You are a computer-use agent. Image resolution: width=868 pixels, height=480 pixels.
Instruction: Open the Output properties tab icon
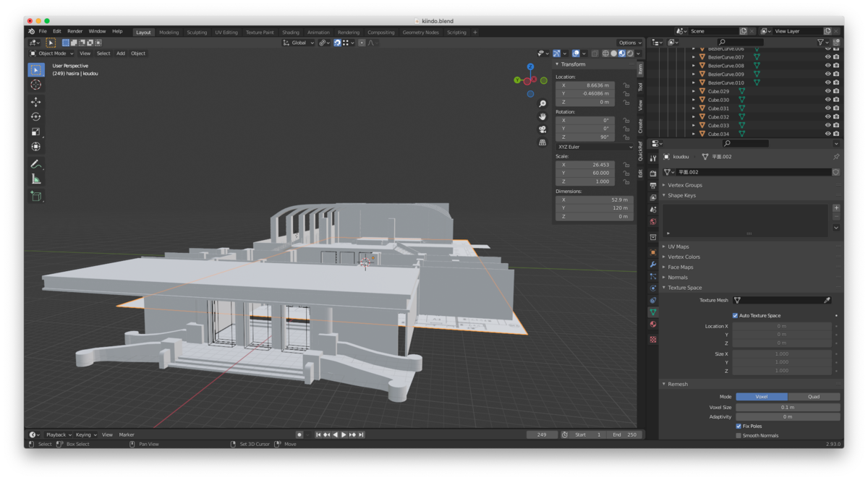pyautogui.click(x=653, y=186)
